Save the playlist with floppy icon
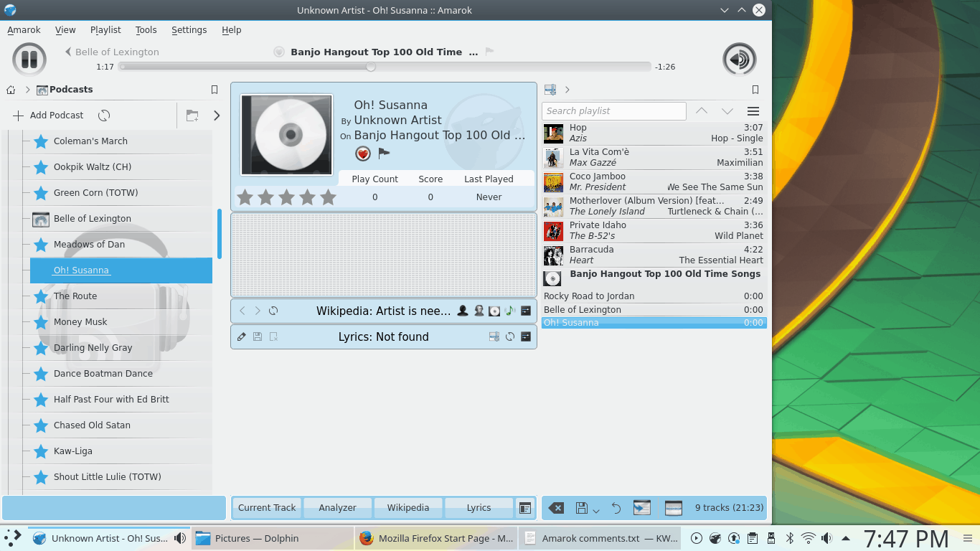 pyautogui.click(x=582, y=508)
